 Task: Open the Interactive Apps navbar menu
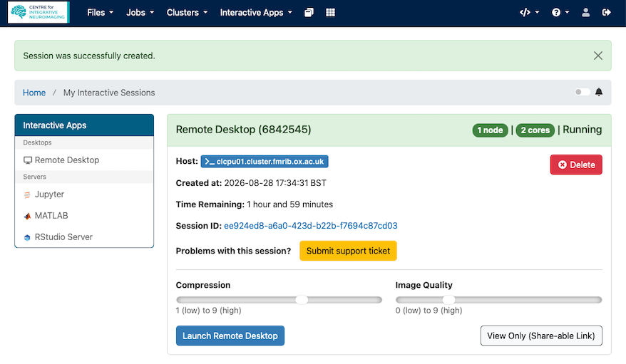click(256, 12)
